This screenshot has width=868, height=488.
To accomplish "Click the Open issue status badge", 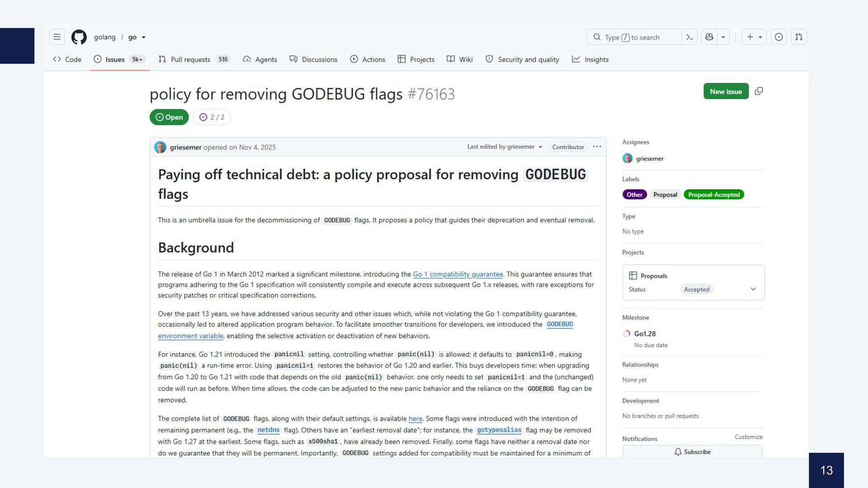I will point(169,117).
